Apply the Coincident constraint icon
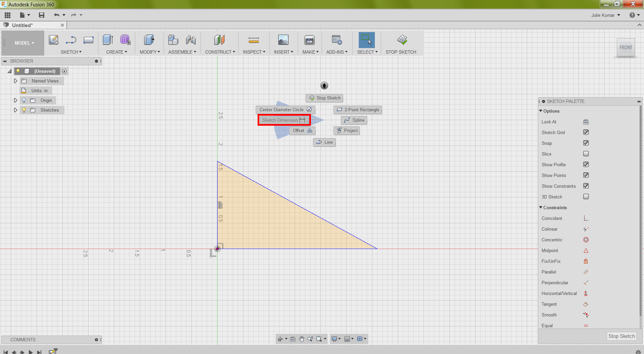644x354 pixels. pyautogui.click(x=586, y=218)
